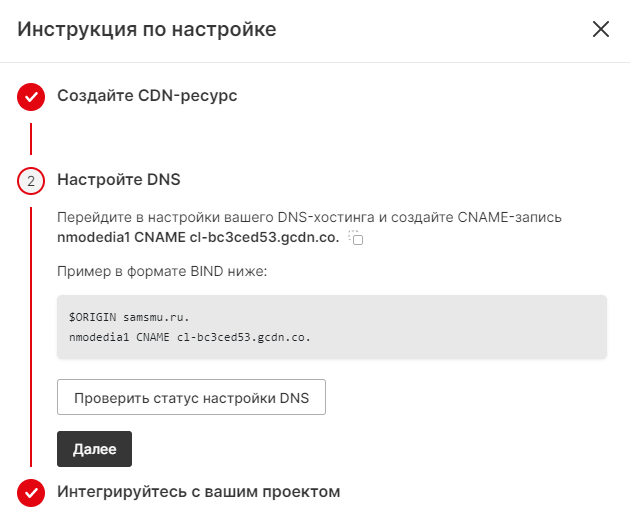Click the Далее button
Viewport: 630px width, 516px height.
click(94, 449)
